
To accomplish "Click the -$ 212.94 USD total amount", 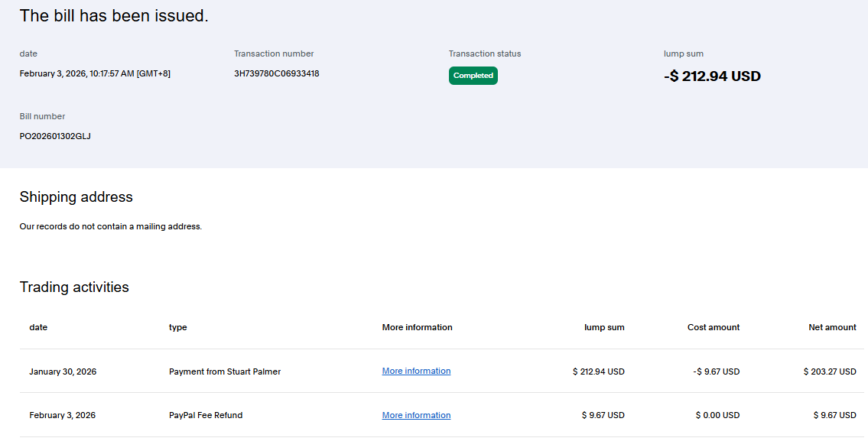I will pos(711,76).
